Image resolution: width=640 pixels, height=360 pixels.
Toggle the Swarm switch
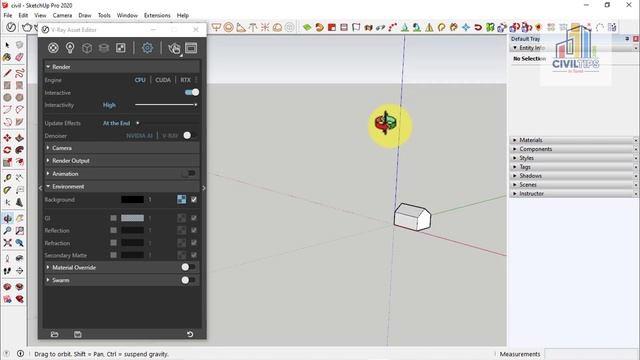pos(189,280)
